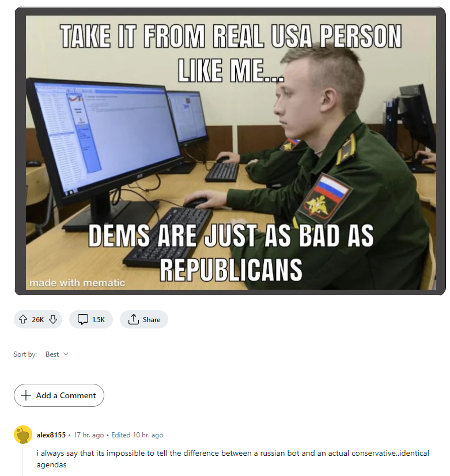Click the made with mematic watermark
The image size is (450, 476).
coord(77,283)
